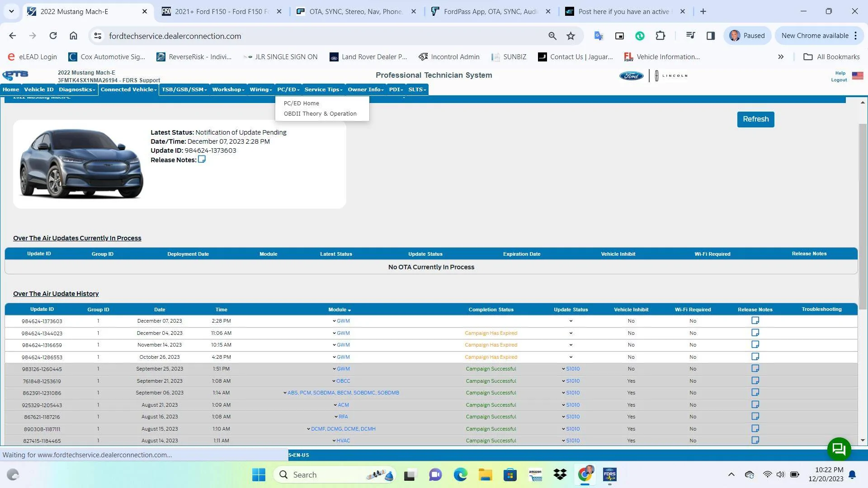Open Google Translate icon in address bar

pyautogui.click(x=599, y=36)
